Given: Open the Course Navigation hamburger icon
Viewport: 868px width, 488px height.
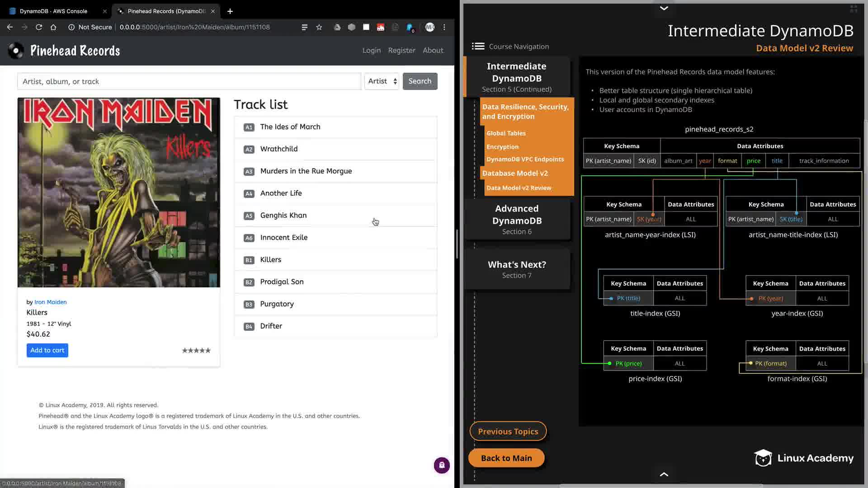Looking at the screenshot, I should (478, 46).
